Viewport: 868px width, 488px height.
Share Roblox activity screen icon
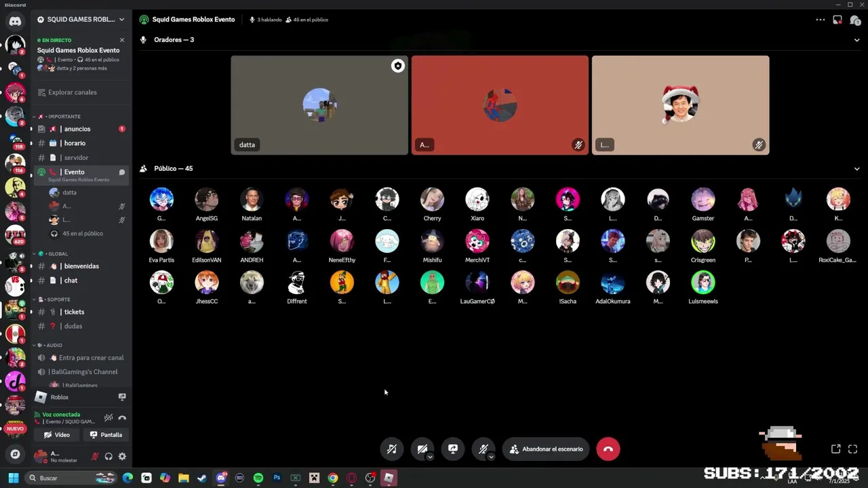pos(122,396)
